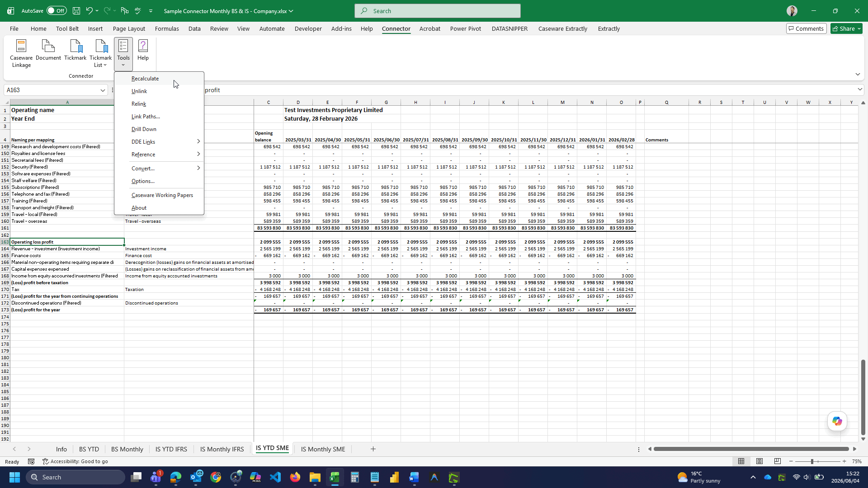Switch to the IS Monthly SME sheet
Image resolution: width=868 pixels, height=488 pixels.
pyautogui.click(x=323, y=449)
